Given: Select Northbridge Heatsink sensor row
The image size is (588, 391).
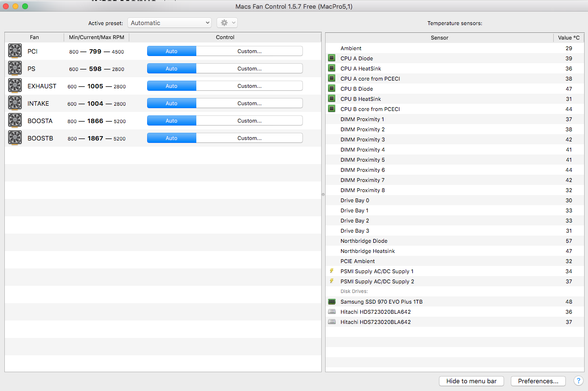Looking at the screenshot, I should coord(455,251).
